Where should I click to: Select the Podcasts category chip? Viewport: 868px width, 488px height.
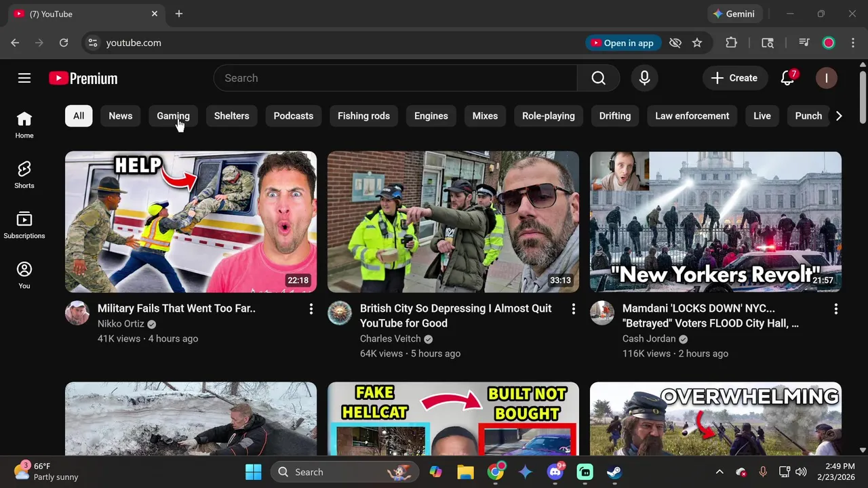coord(294,116)
